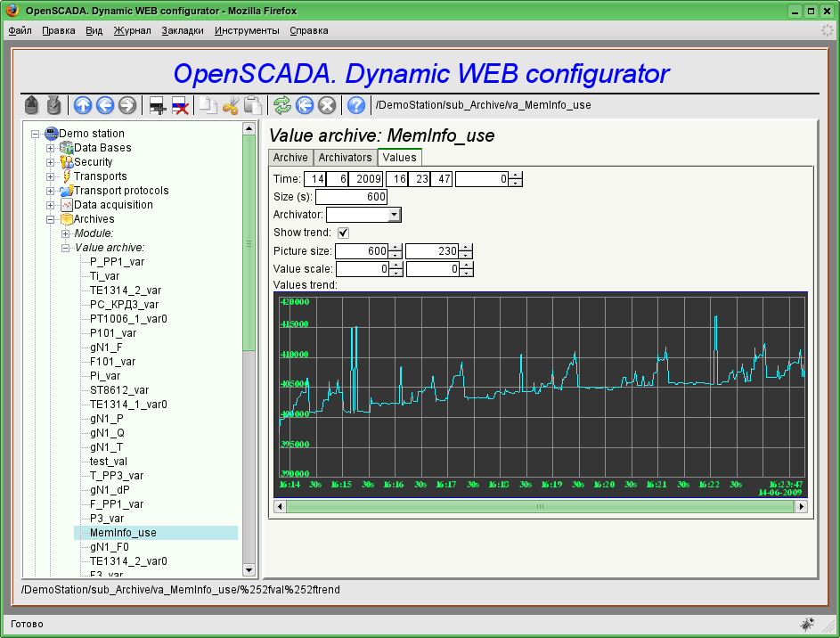Select P_PP1_var in the value archive list
This screenshot has width=840, height=638.
tap(118, 262)
